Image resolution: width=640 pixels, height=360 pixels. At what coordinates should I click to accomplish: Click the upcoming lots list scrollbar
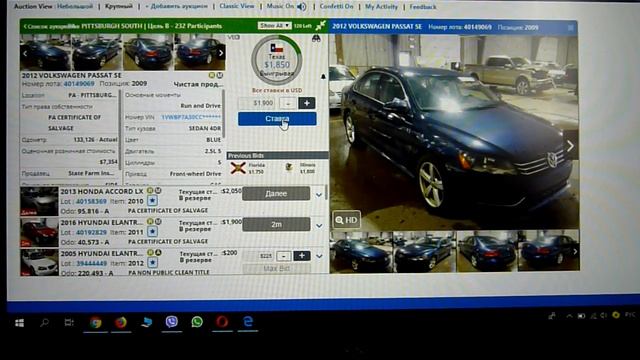326,193
